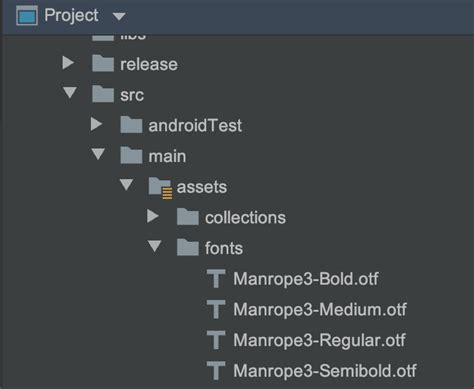Click the release folder icon
Image resolution: width=474 pixels, height=389 pixels.
click(103, 63)
